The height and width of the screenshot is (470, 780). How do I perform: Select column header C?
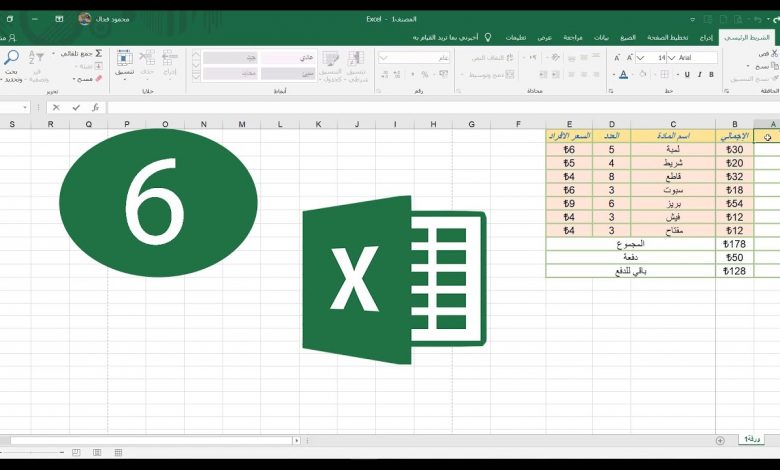coord(673,124)
